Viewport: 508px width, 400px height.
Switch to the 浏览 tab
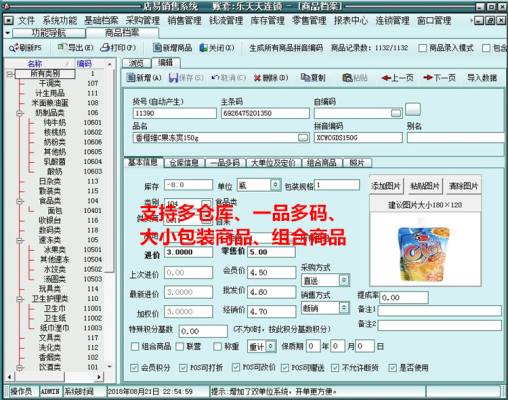(x=136, y=63)
